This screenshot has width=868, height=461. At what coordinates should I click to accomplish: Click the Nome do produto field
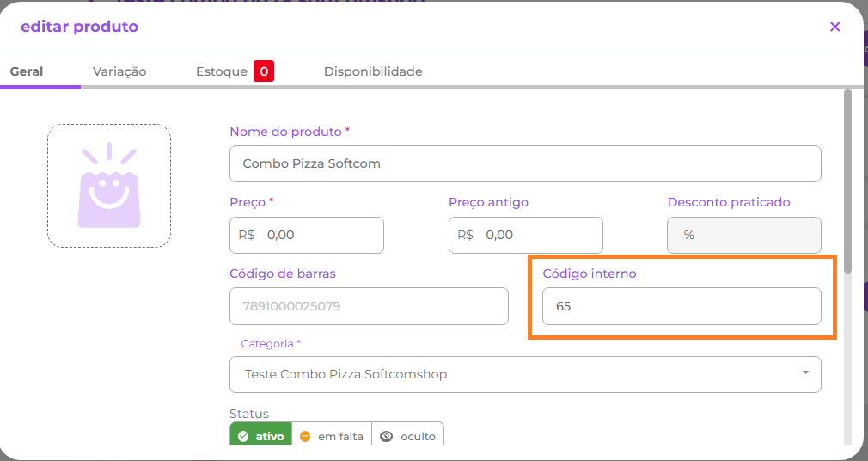(525, 163)
